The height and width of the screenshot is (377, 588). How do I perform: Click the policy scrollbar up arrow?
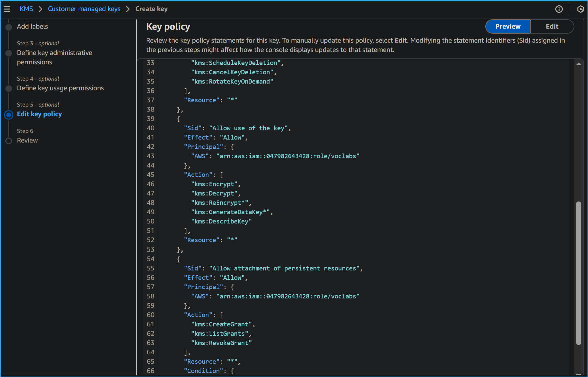pos(579,64)
